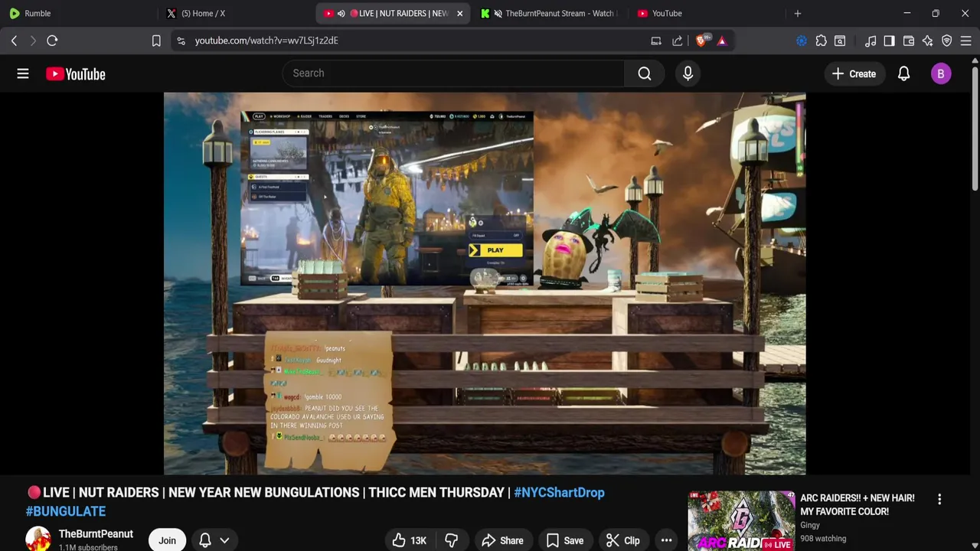Mute the audio on the LIVE tab
The image size is (980, 551).
[341, 13]
